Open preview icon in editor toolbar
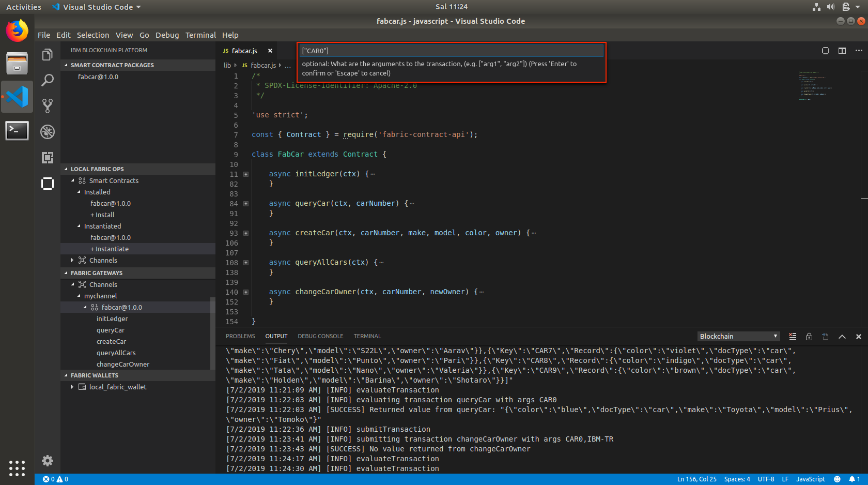This screenshot has width=868, height=485. pos(826,51)
